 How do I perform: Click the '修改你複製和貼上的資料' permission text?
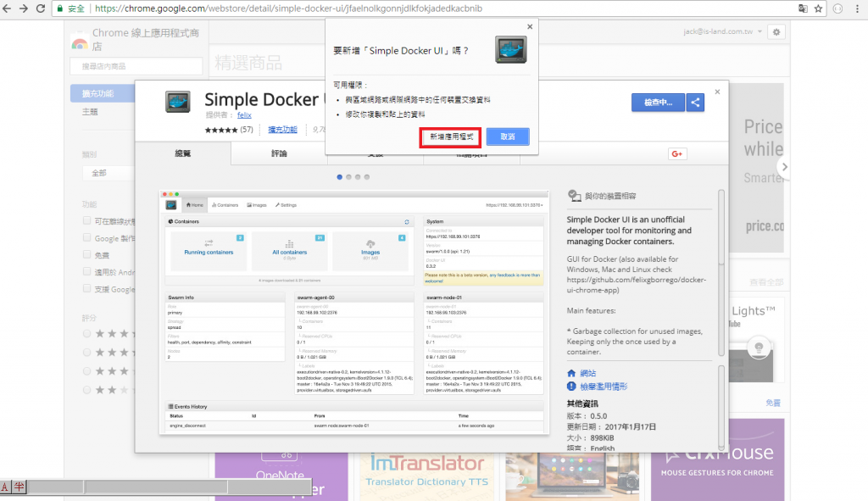(x=386, y=114)
